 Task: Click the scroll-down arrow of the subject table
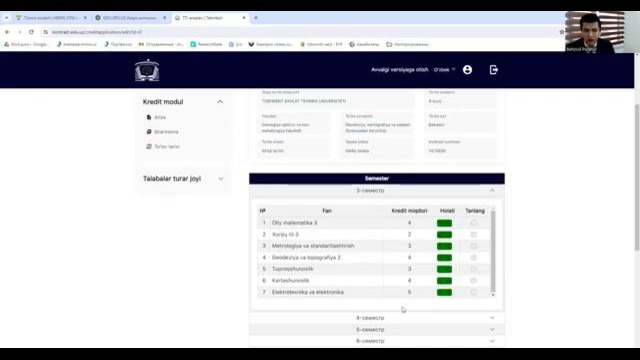(x=493, y=294)
